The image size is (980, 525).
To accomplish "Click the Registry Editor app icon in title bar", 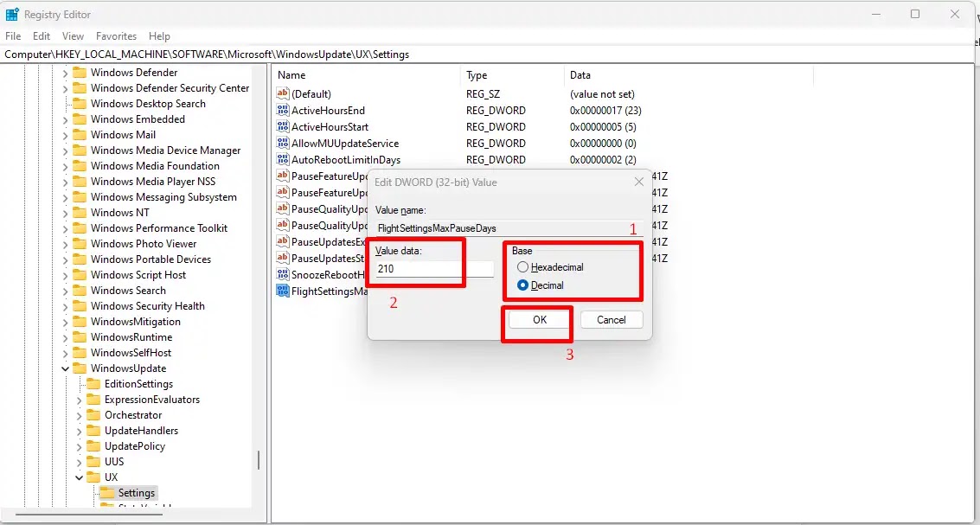I will [12, 14].
